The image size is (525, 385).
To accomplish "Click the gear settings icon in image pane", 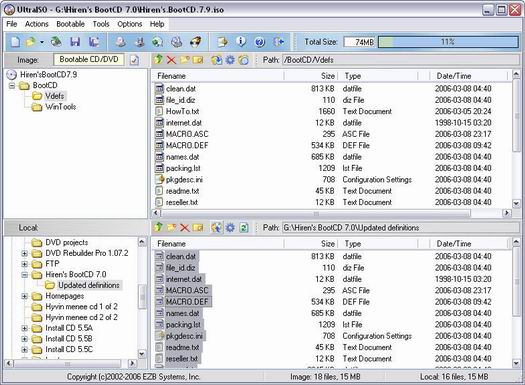I will (x=230, y=60).
